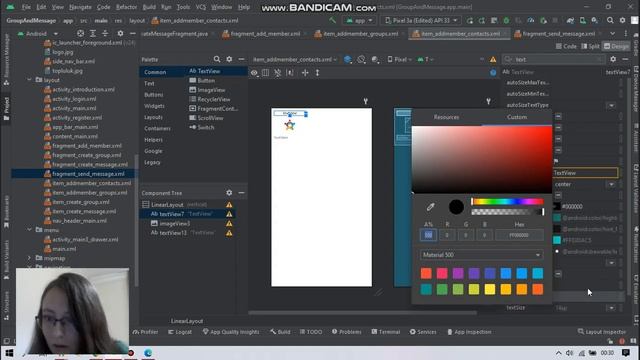Open the Material 500 palette dropdown
The image size is (640, 360).
[x=481, y=255]
